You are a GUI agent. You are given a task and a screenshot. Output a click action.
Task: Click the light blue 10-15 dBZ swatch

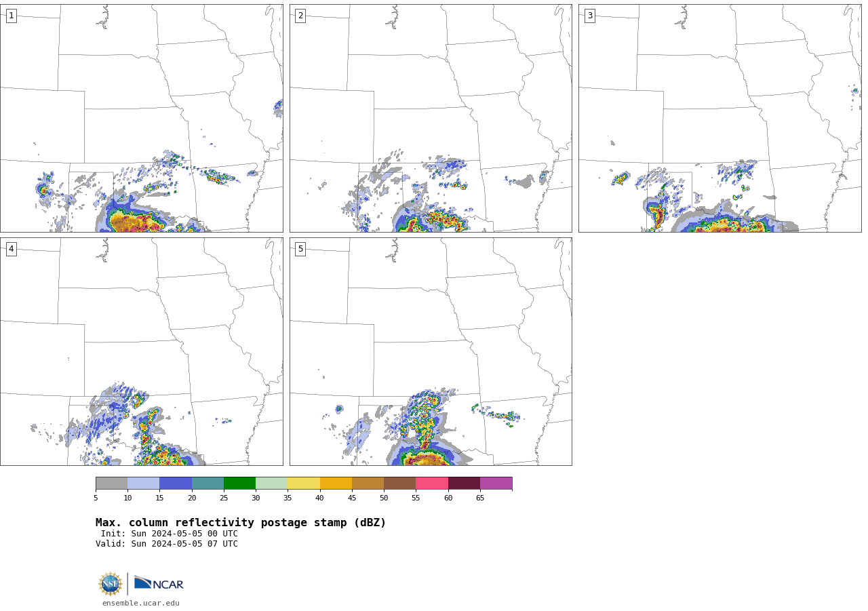144,483
